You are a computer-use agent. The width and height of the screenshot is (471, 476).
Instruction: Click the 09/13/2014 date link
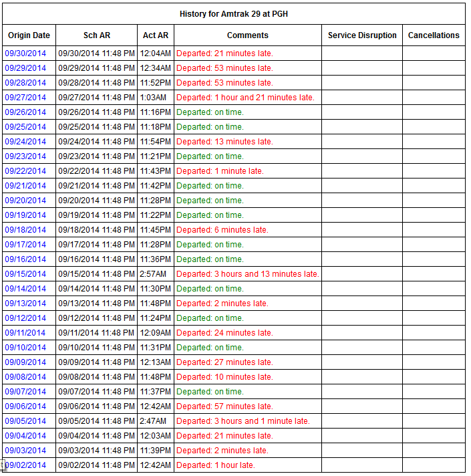point(25,304)
